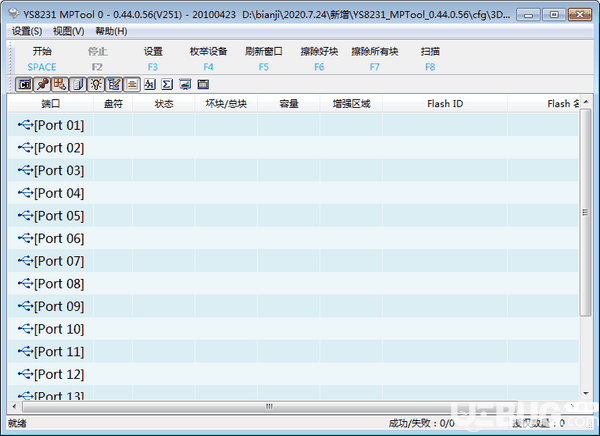Click the 增强区域 column header
The height and width of the screenshot is (436, 600).
point(351,104)
